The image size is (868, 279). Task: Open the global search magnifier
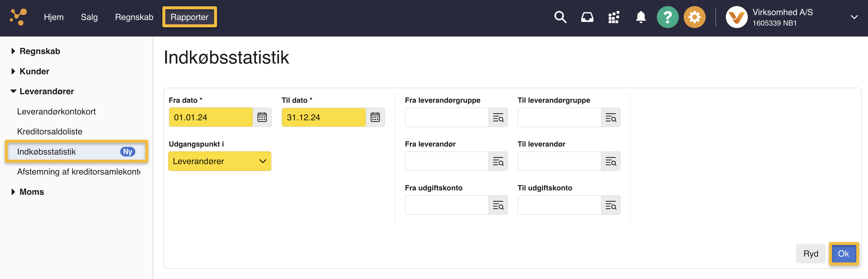pos(560,17)
